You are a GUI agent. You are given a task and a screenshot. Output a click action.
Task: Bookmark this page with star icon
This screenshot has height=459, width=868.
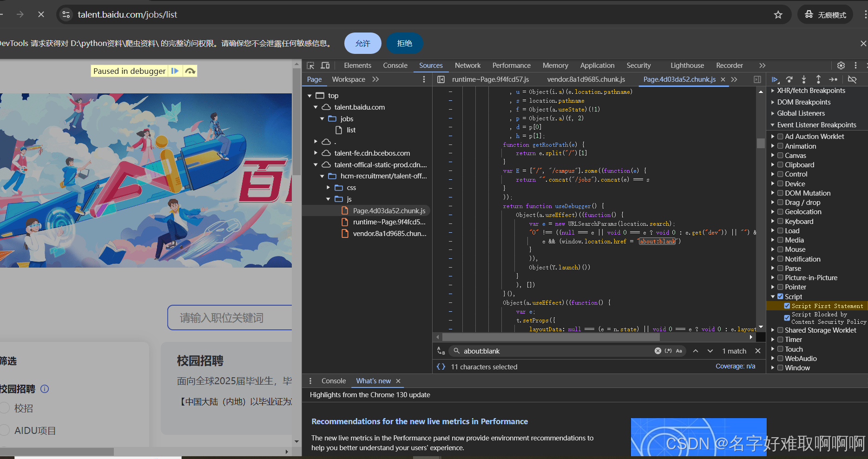click(x=778, y=15)
